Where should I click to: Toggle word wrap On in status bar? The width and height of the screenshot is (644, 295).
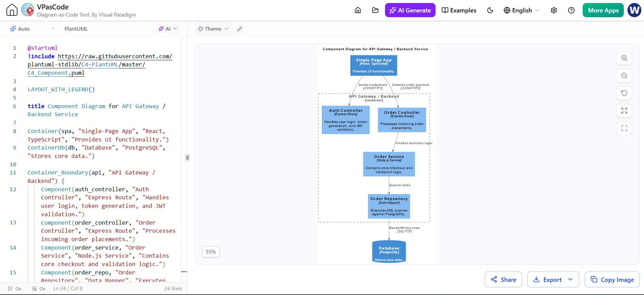click(x=39, y=289)
